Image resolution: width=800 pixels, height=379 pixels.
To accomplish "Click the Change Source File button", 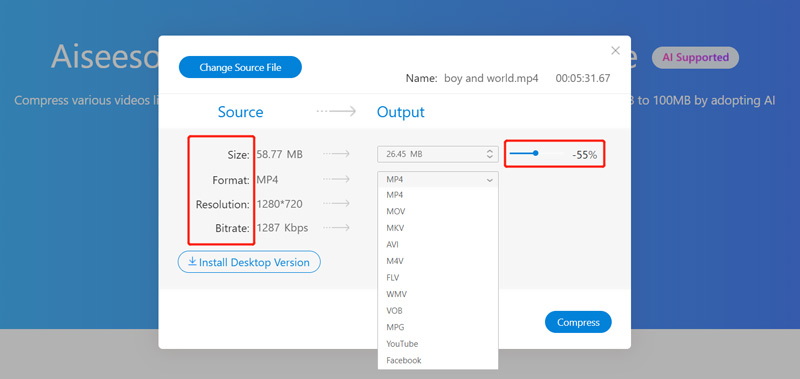I will tap(240, 67).
